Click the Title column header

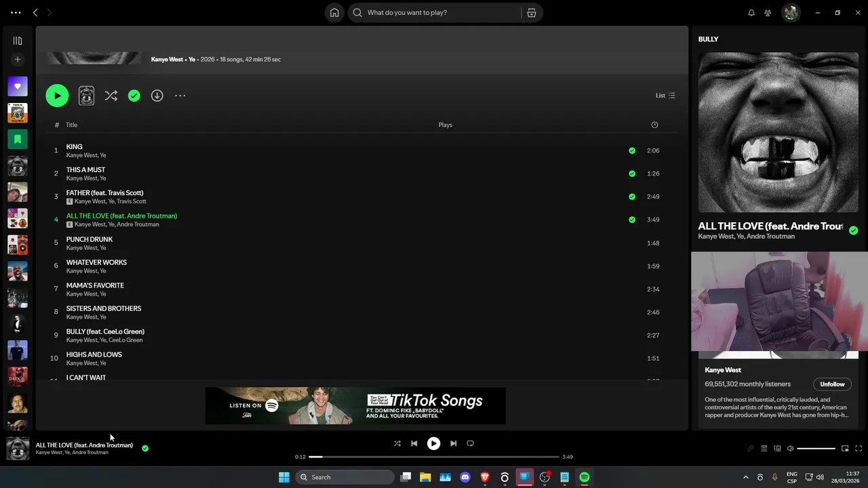[x=71, y=125]
